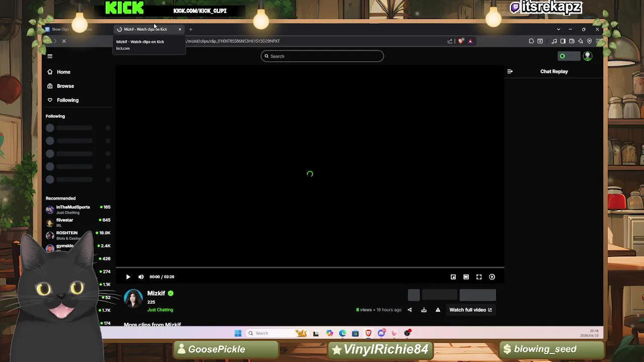Mute the clip audio
Viewport: 644px width, 362px height.
pyautogui.click(x=141, y=277)
